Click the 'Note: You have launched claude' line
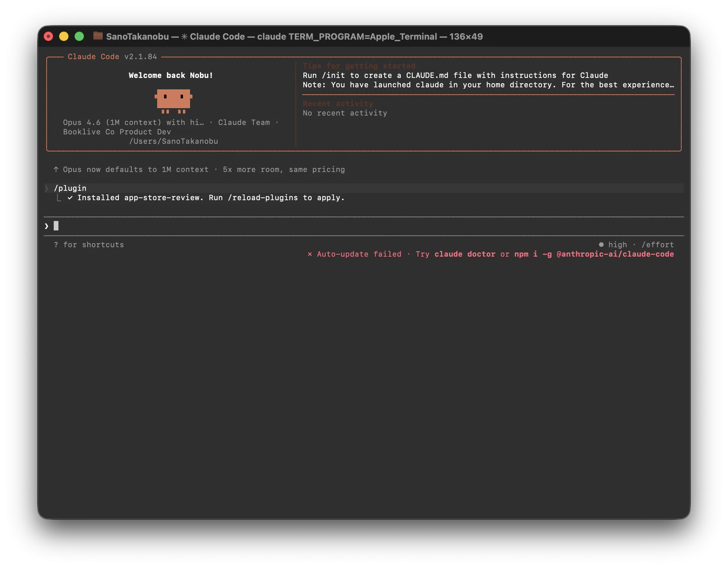The height and width of the screenshot is (569, 728). coord(488,85)
